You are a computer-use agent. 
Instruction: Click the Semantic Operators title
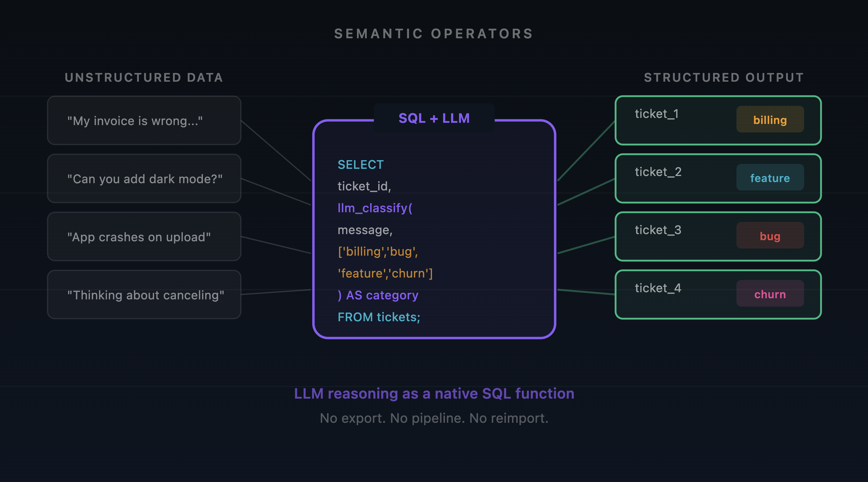coord(434,34)
